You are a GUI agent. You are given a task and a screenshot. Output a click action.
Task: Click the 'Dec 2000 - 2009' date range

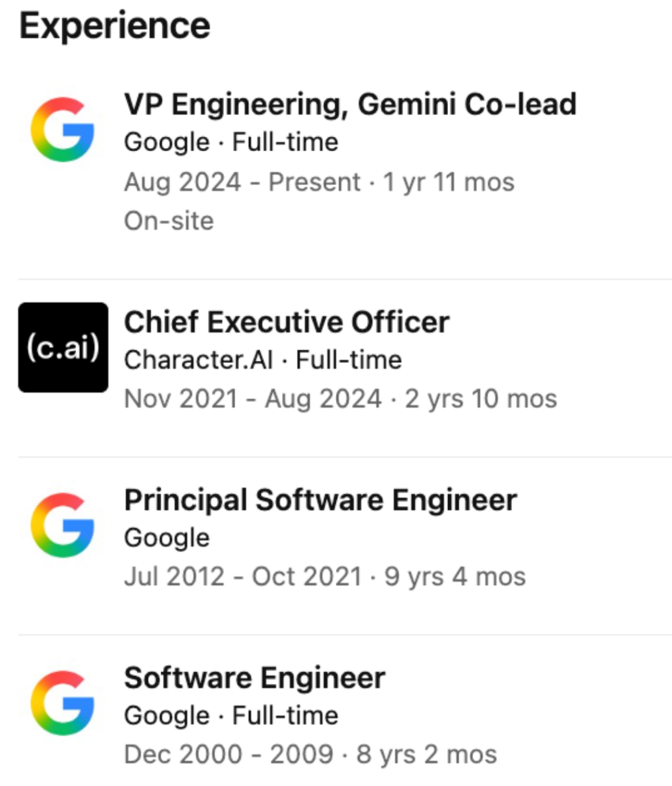tap(228, 754)
